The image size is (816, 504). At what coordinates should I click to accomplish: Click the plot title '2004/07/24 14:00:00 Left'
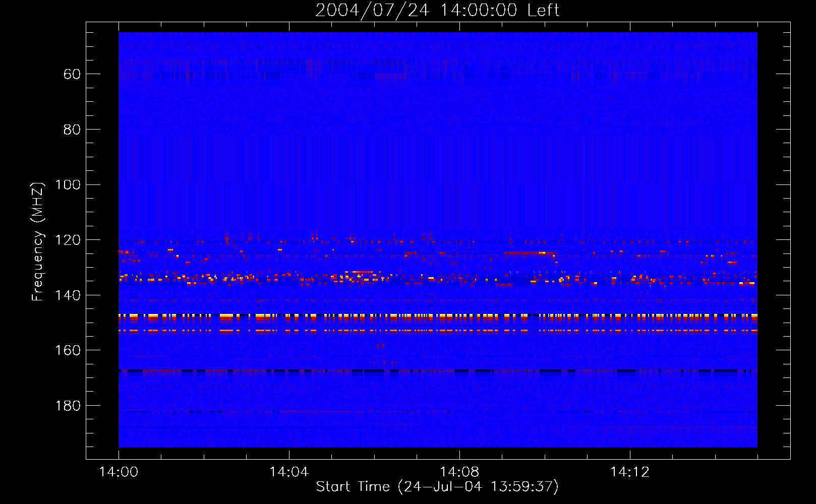437,10
